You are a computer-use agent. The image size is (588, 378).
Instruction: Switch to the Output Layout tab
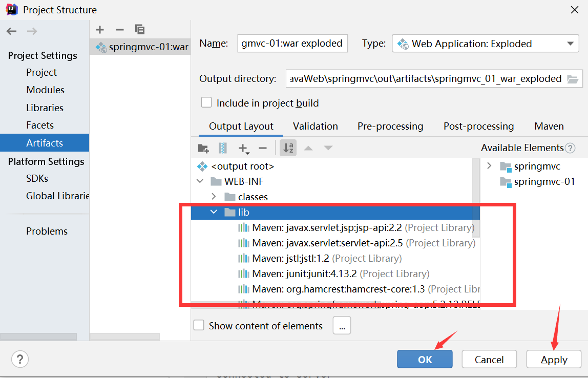point(241,127)
